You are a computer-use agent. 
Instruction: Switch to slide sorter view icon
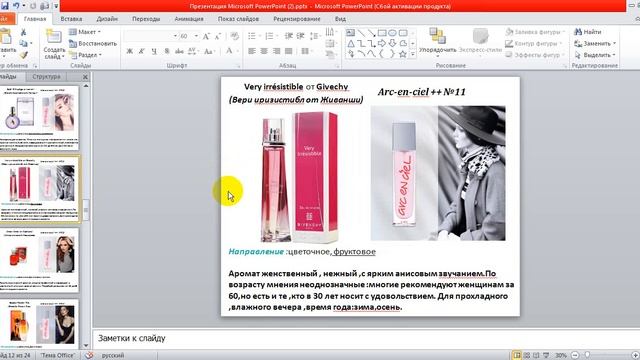[x=527, y=355]
